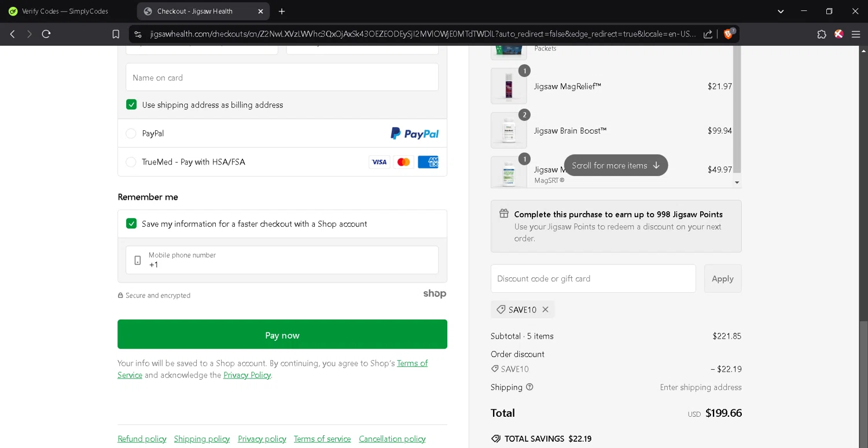Open the extensions puzzle icon
Image resolution: width=868 pixels, height=448 pixels.
point(822,34)
